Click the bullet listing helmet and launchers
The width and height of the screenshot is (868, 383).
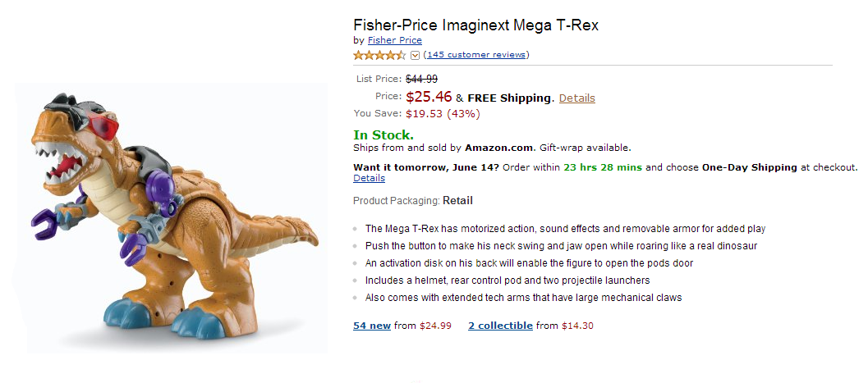click(507, 280)
